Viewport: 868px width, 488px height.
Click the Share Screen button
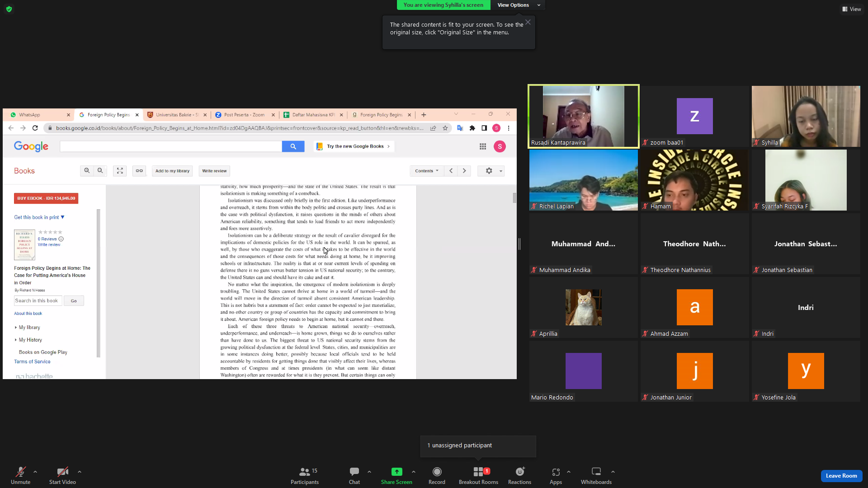(x=396, y=475)
